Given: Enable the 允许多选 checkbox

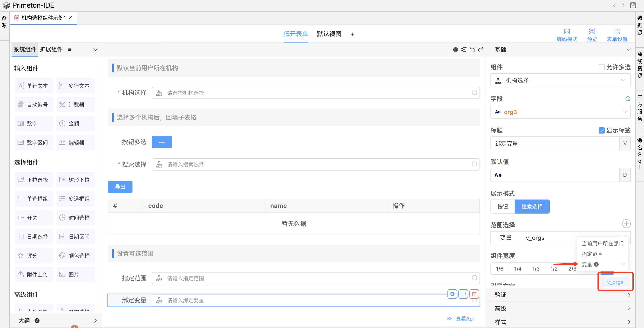Looking at the screenshot, I should pyautogui.click(x=601, y=67).
